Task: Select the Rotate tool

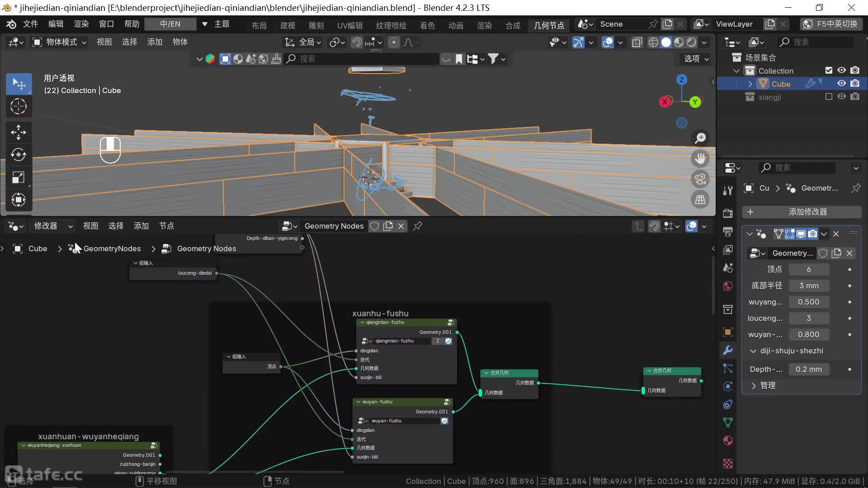Action: [x=18, y=155]
